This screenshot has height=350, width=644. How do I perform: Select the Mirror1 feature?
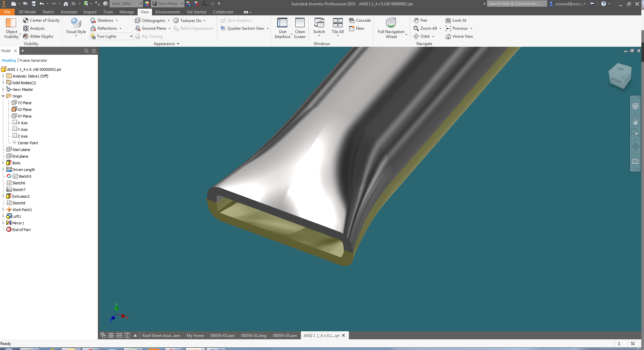[18, 223]
